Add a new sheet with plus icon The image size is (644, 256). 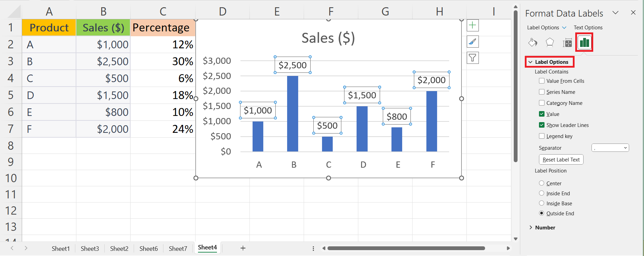pos(243,248)
